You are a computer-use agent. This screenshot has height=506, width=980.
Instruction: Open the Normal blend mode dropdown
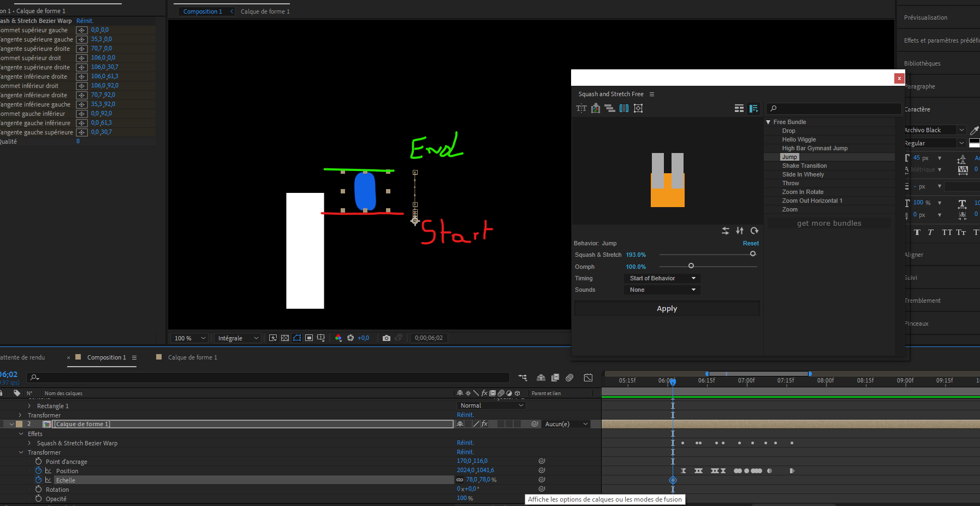tap(490, 405)
